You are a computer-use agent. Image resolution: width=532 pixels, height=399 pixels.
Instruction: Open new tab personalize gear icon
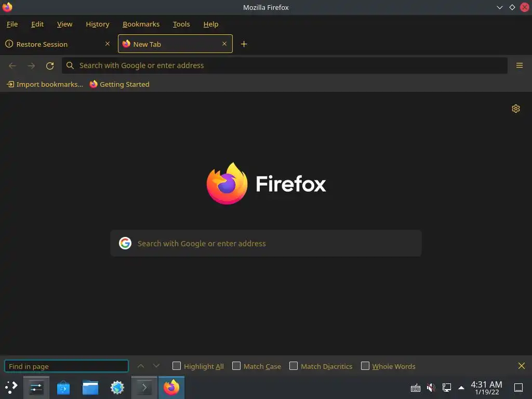[x=516, y=109]
